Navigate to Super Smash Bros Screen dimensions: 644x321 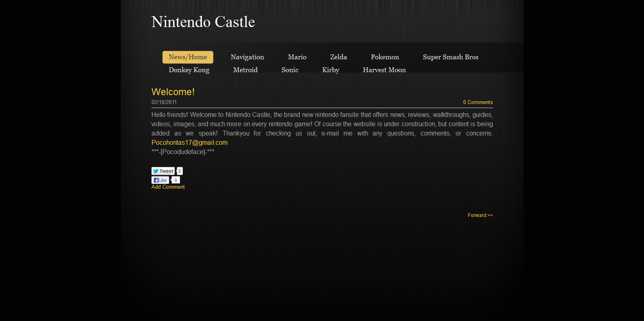[450, 57]
